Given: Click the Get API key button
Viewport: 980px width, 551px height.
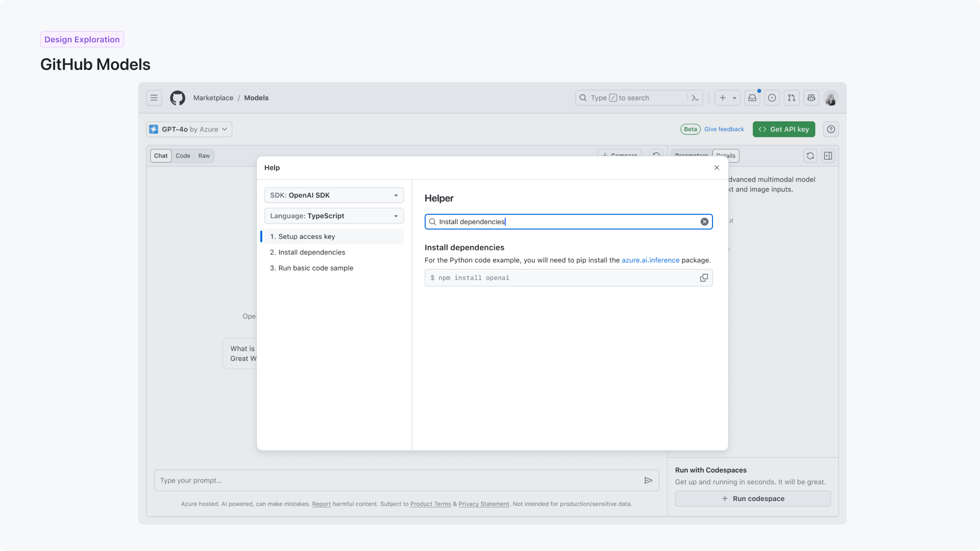Looking at the screenshot, I should (783, 129).
